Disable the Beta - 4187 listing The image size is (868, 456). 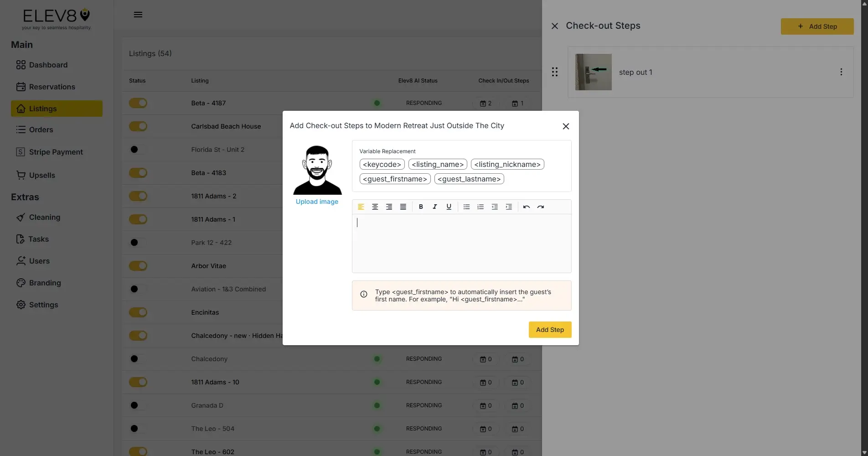point(138,103)
